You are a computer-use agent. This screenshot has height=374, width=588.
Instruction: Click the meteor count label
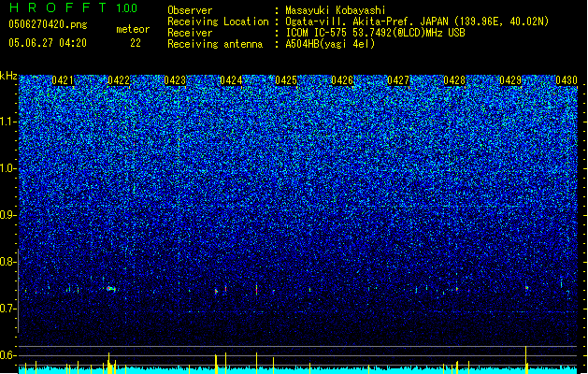pyautogui.click(x=133, y=29)
